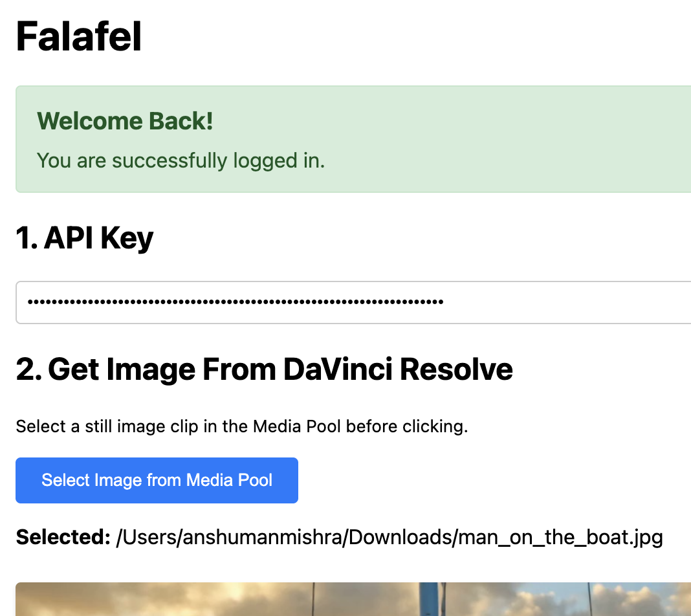Click the 'You are successfully logged in.' message
The image size is (691, 616).
click(x=181, y=160)
